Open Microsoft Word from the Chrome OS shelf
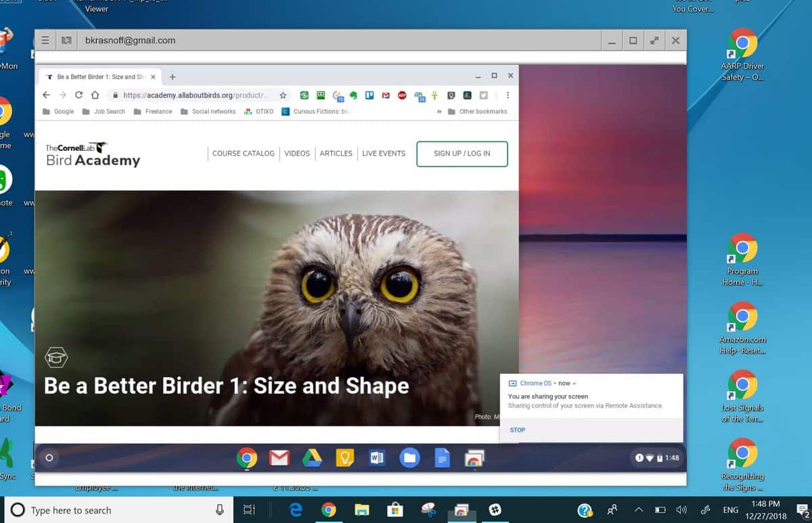The image size is (812, 523). (377, 458)
